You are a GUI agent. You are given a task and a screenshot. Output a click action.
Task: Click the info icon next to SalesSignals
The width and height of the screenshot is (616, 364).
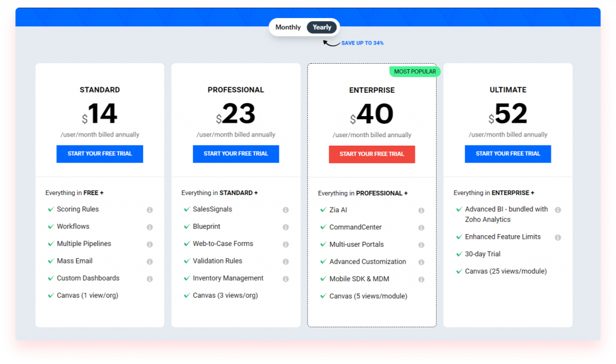point(286,210)
